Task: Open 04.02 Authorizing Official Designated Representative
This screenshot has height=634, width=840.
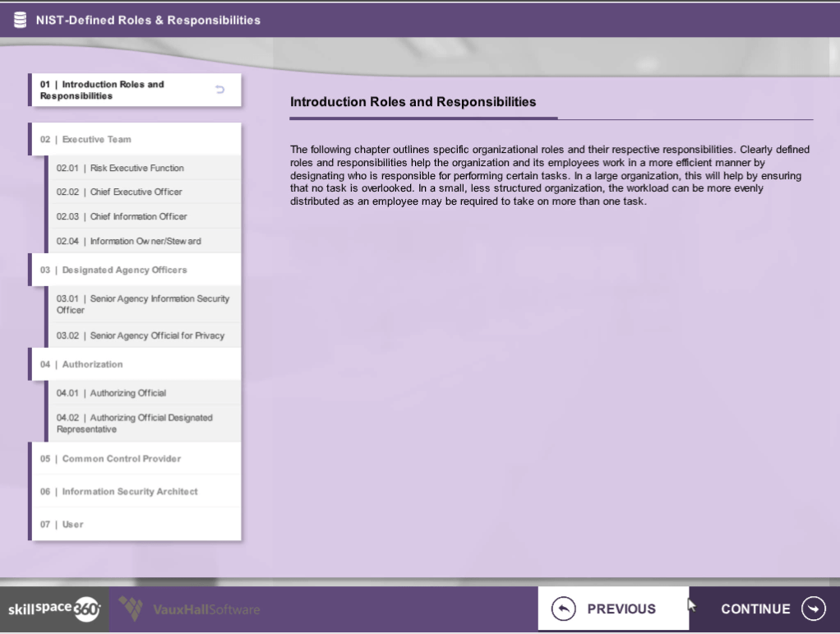Action: click(135, 423)
